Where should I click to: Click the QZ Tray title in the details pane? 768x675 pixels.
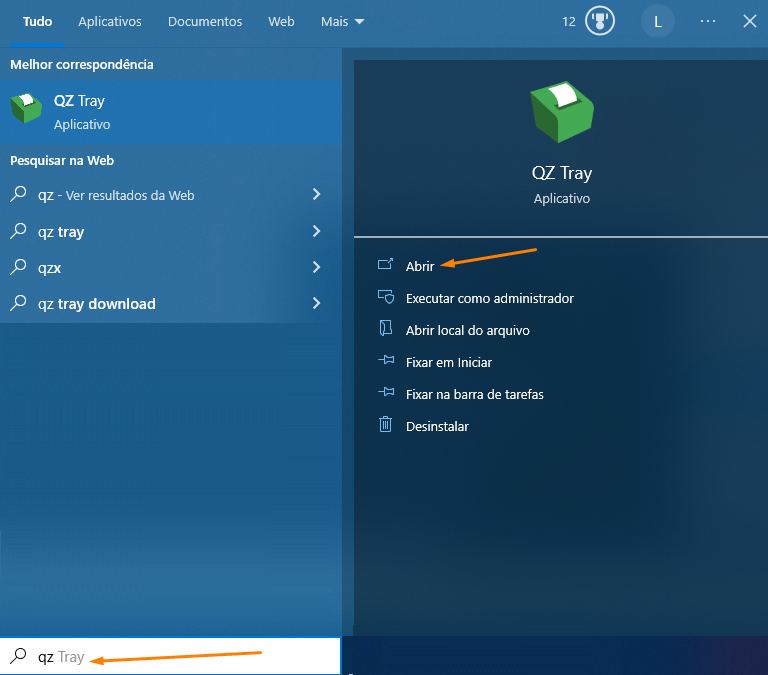(x=562, y=173)
